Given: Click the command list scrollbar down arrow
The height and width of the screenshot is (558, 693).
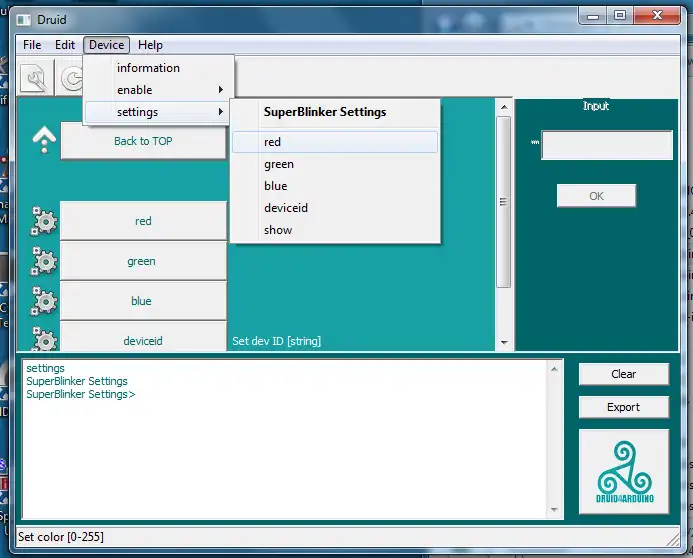Looking at the screenshot, I should click(x=504, y=342).
